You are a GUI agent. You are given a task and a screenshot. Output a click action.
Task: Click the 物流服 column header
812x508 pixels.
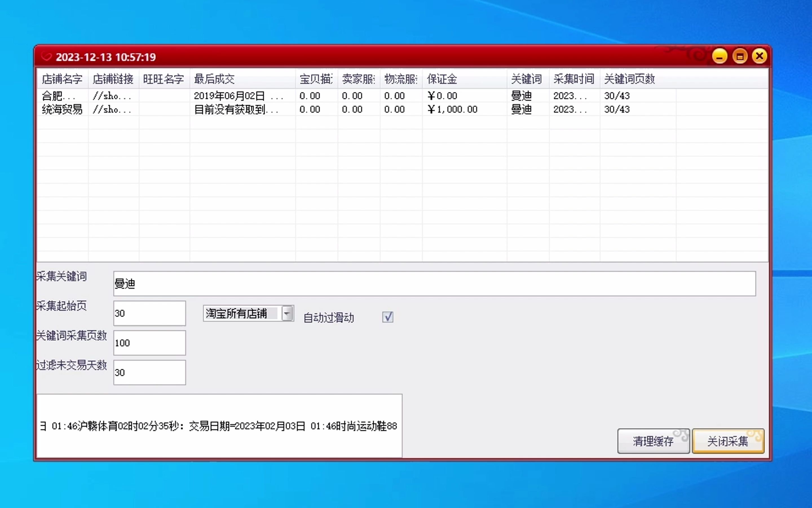401,79
